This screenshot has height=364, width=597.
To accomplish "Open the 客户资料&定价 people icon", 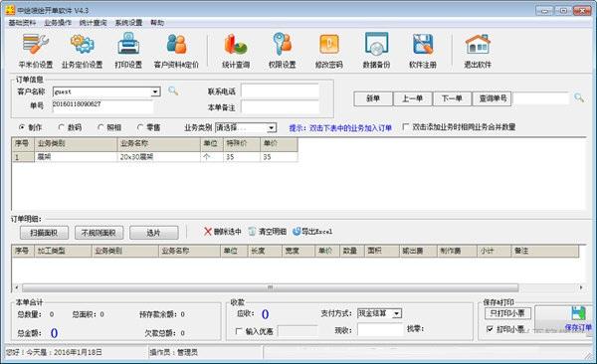I will (x=176, y=44).
